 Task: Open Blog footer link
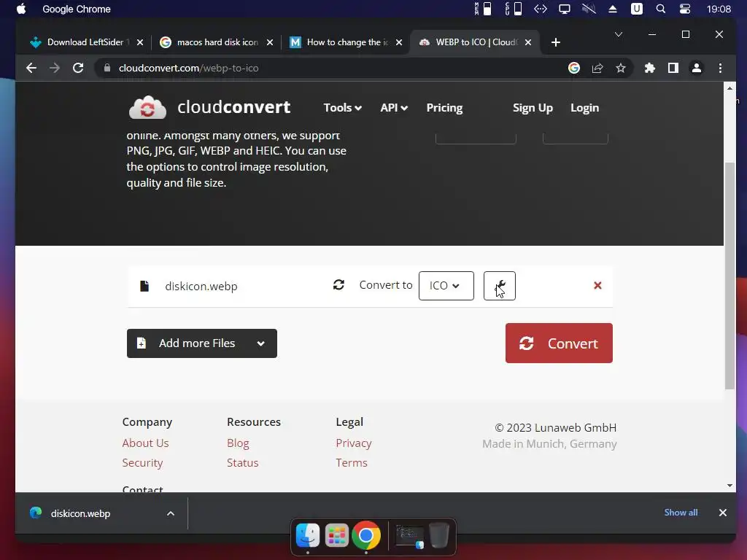coord(238,443)
